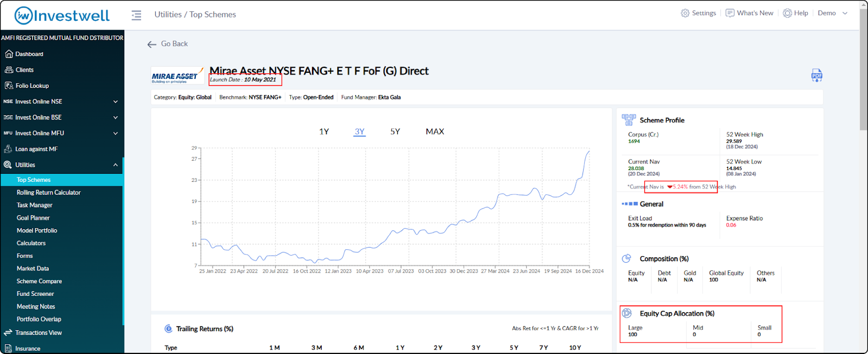868x354 pixels.
Task: Click the Benchmark NYSE FANG+ text
Action: point(250,97)
